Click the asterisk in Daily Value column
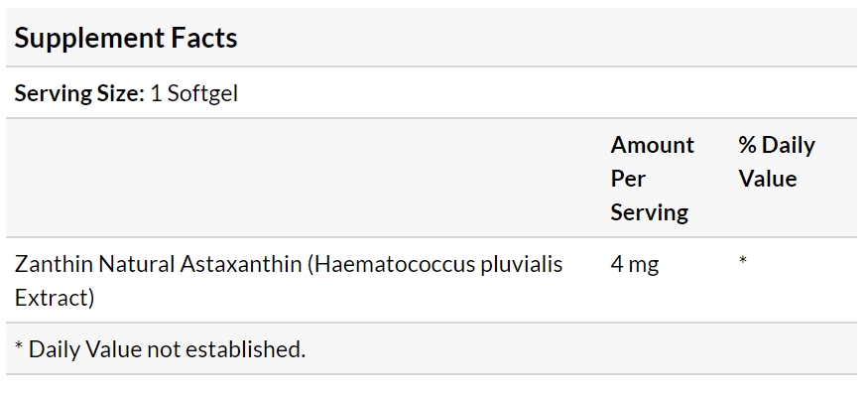The image size is (868, 396). click(x=743, y=259)
